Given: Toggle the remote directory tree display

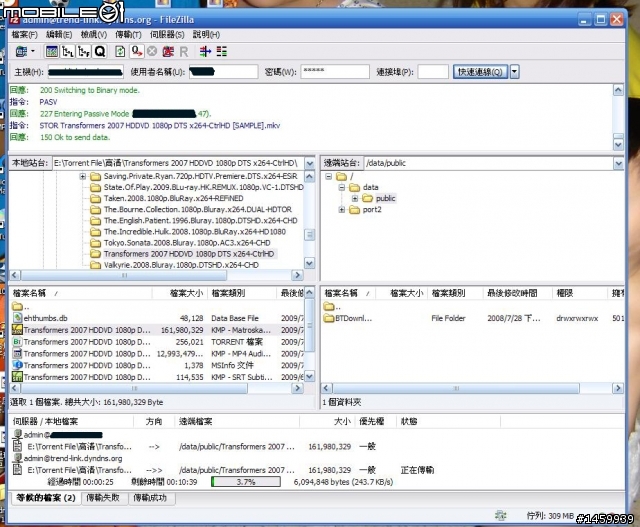Looking at the screenshot, I should point(84,51).
